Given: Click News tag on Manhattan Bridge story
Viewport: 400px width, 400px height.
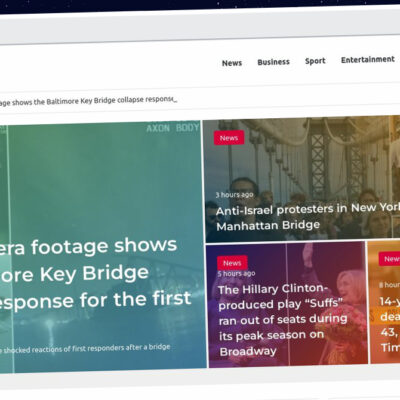Looking at the screenshot, I should pos(229,138).
